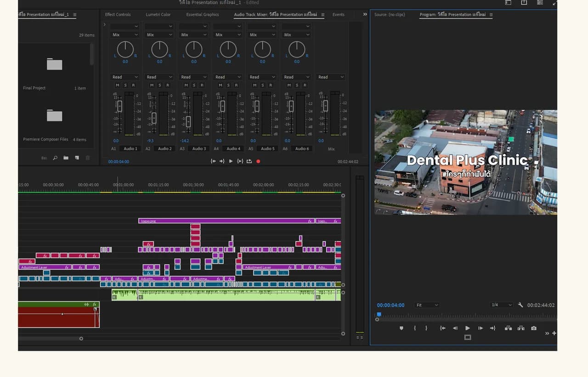Open Program monitor wrench settings
Viewport: 588px width, 377px height.
point(520,305)
